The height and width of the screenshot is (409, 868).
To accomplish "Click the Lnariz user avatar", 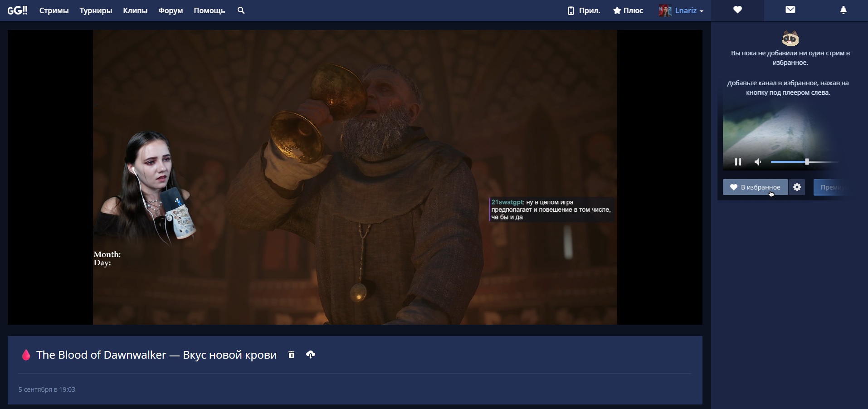I will pos(665,10).
